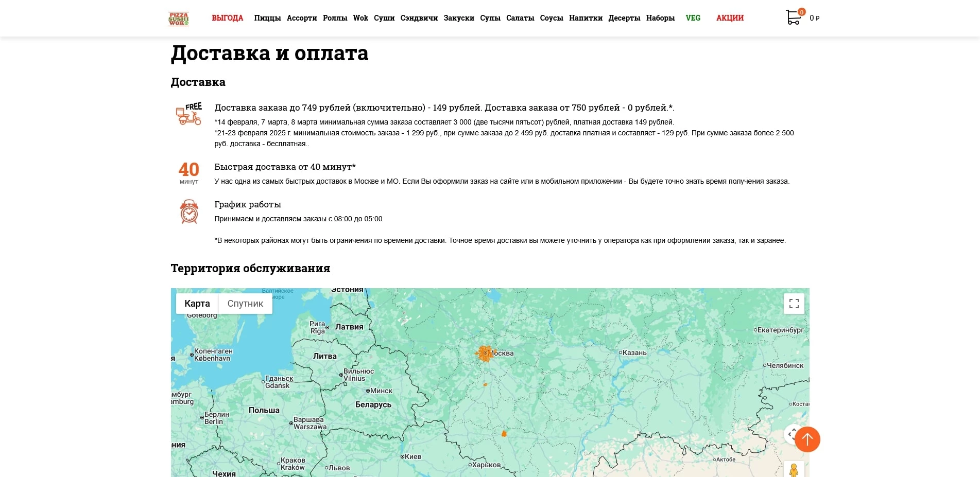Click the alarm clock schedule icon
Image resolution: width=980 pixels, height=477 pixels.
tap(189, 211)
